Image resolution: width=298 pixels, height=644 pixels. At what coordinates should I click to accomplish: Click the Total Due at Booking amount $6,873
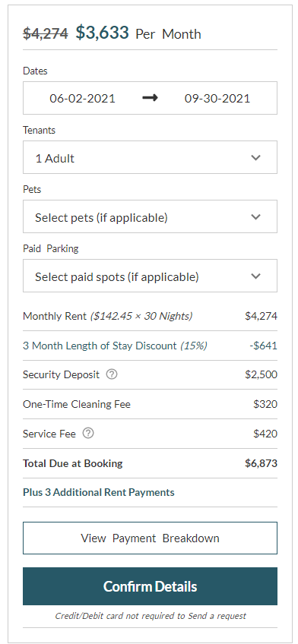pos(261,463)
